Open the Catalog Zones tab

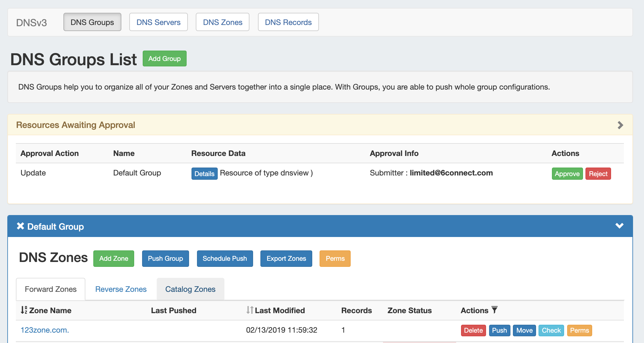click(x=190, y=289)
